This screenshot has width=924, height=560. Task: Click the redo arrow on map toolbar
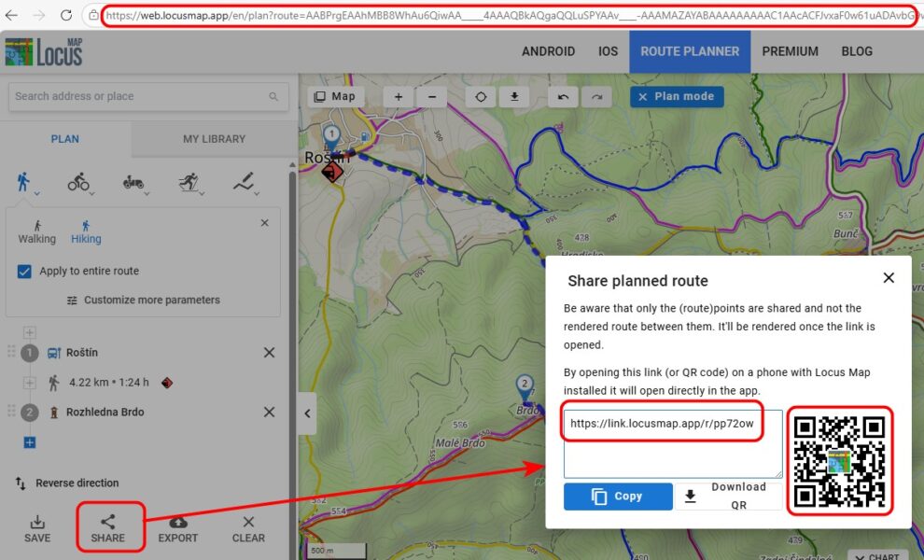(x=596, y=97)
